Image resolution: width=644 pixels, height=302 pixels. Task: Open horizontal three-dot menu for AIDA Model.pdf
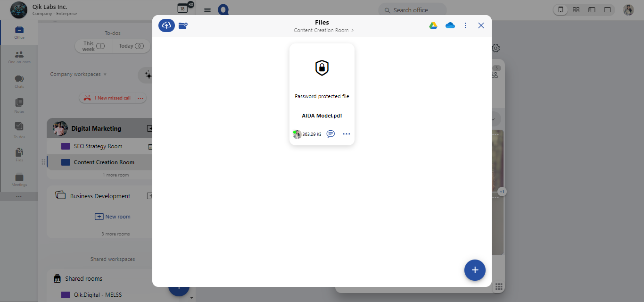click(347, 134)
